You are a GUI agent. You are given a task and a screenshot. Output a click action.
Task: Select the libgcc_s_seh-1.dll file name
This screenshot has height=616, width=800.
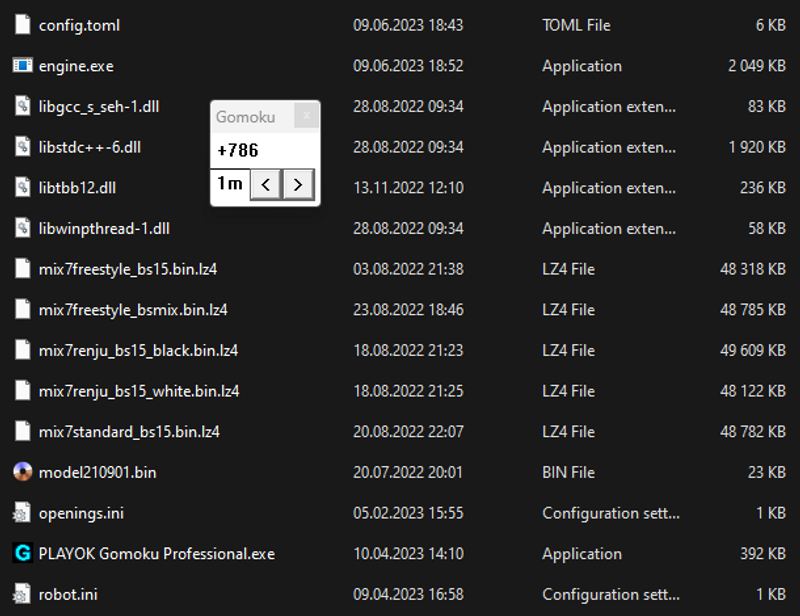click(x=99, y=107)
